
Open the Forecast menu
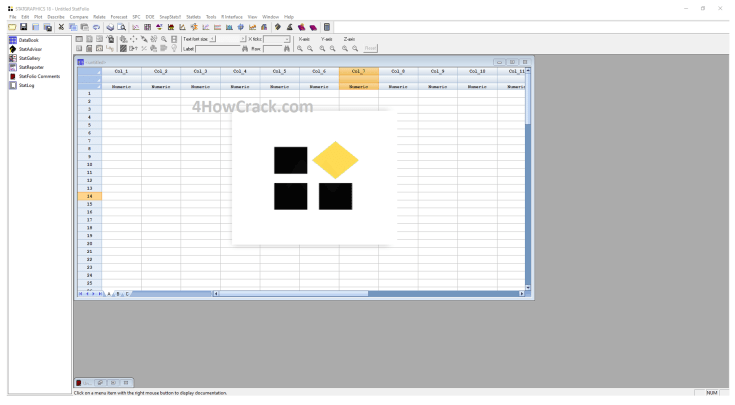(119, 17)
